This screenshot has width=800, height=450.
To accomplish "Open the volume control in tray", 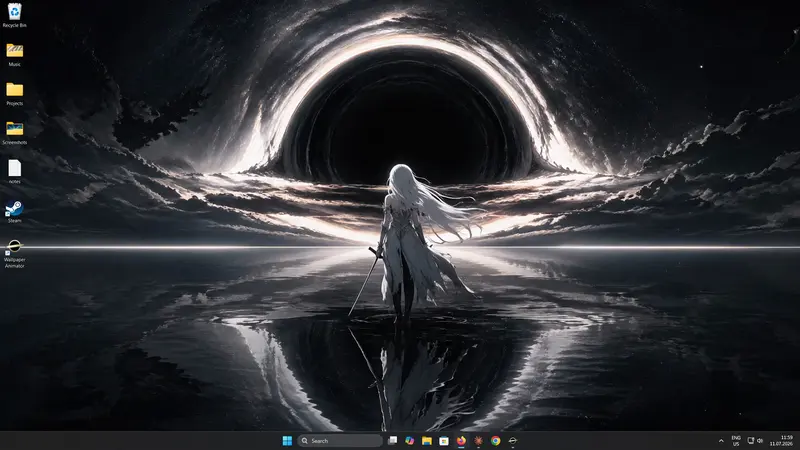I will [760, 441].
